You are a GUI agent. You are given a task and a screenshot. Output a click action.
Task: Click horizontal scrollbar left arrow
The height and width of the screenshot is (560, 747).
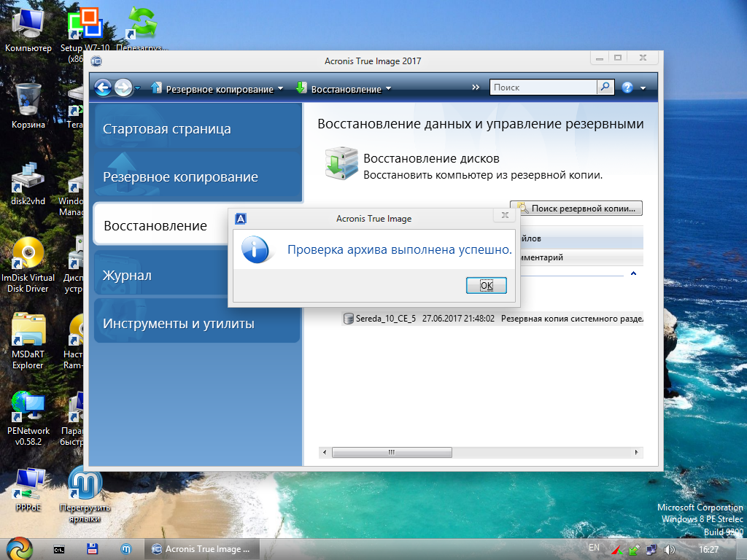(x=325, y=452)
